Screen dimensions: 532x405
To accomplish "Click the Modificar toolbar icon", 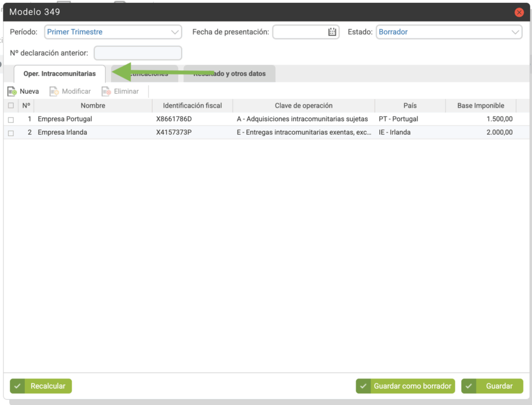I will pos(54,91).
